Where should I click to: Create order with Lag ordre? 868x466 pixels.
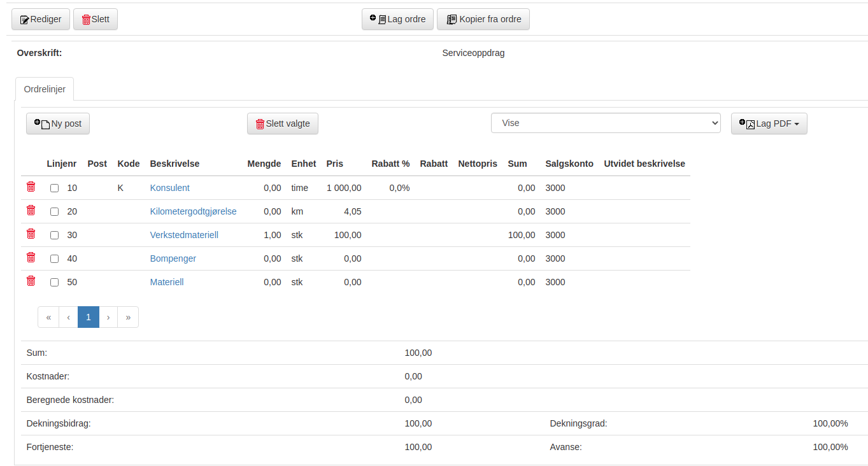point(397,19)
